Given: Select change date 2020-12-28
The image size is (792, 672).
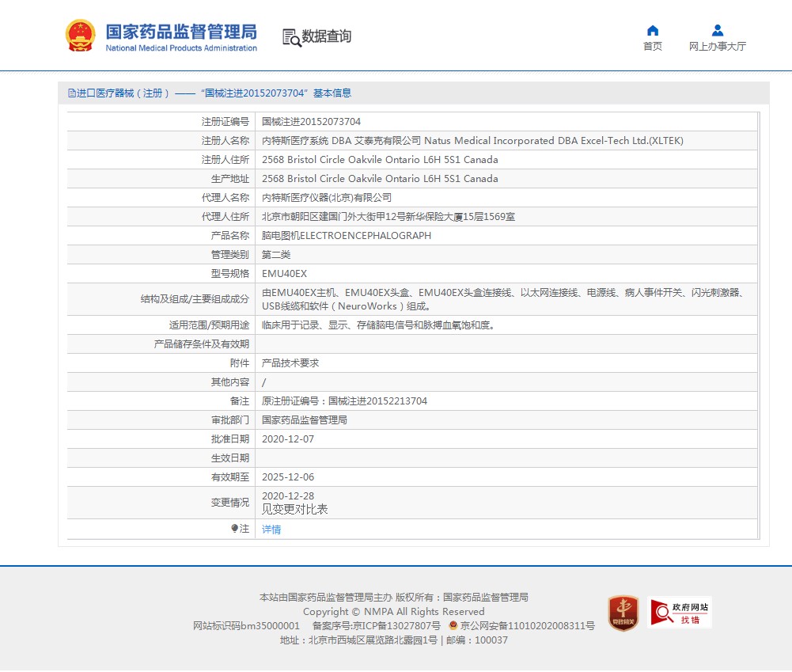Looking at the screenshot, I should point(288,496).
